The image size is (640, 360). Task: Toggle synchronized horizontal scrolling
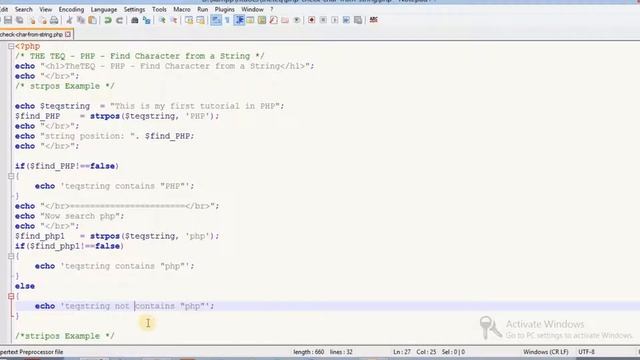(x=200, y=20)
